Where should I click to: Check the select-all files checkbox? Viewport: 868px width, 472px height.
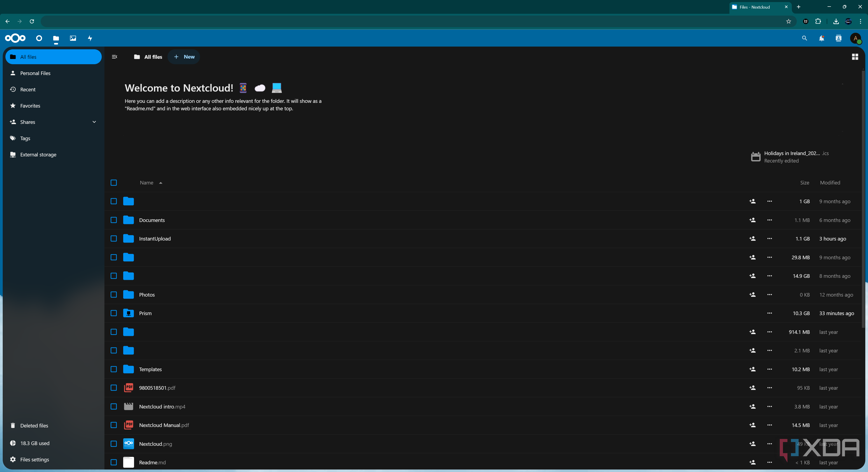point(113,183)
